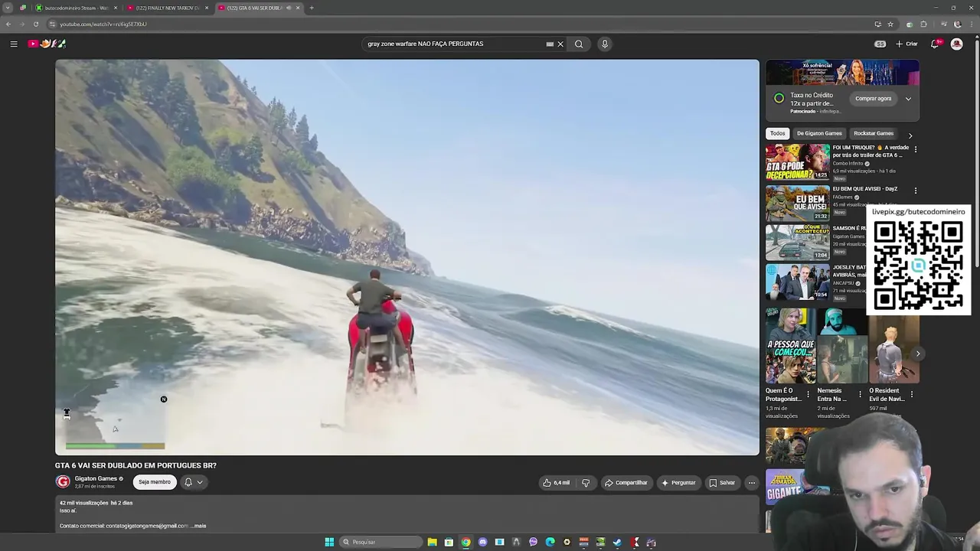Image resolution: width=980 pixels, height=551 pixels.
Task: Open Nemesis Entra Na short
Action: coord(841,345)
